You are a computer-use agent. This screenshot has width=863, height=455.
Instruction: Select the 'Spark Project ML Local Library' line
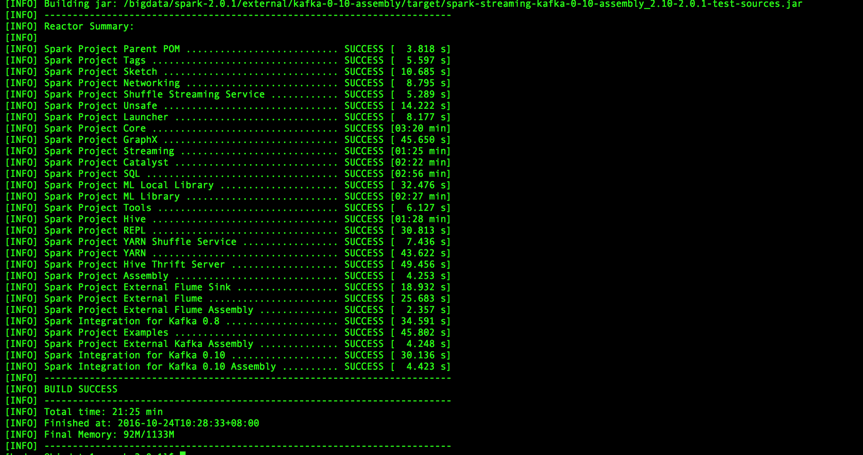point(228,185)
